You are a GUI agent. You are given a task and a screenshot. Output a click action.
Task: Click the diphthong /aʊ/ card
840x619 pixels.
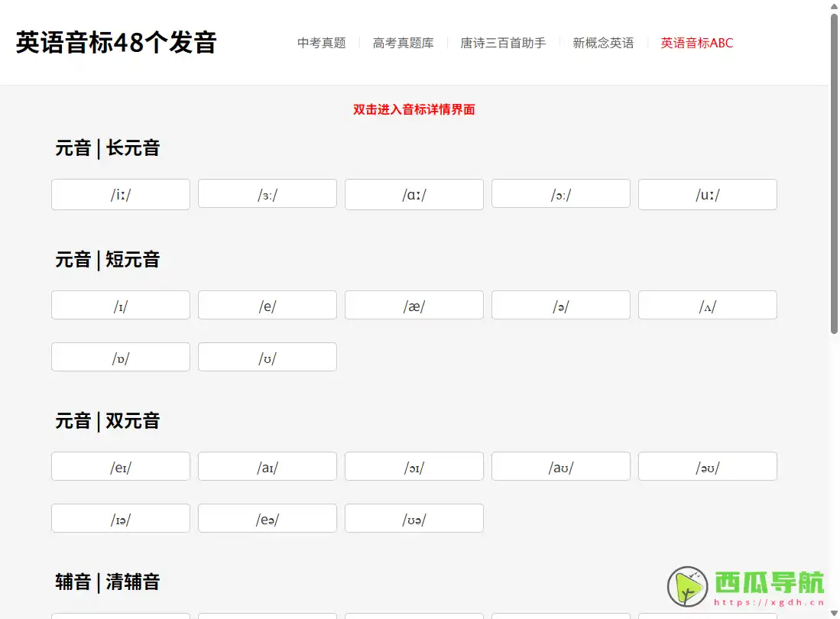point(560,466)
